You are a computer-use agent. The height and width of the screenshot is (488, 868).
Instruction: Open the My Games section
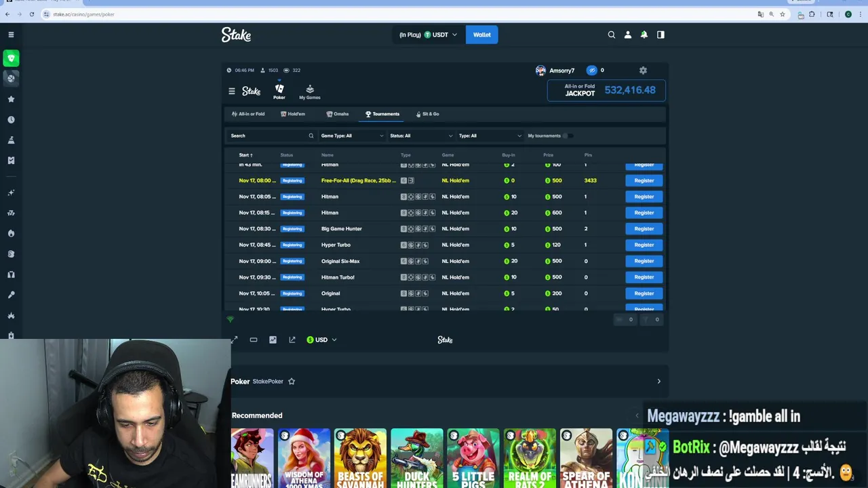310,92
